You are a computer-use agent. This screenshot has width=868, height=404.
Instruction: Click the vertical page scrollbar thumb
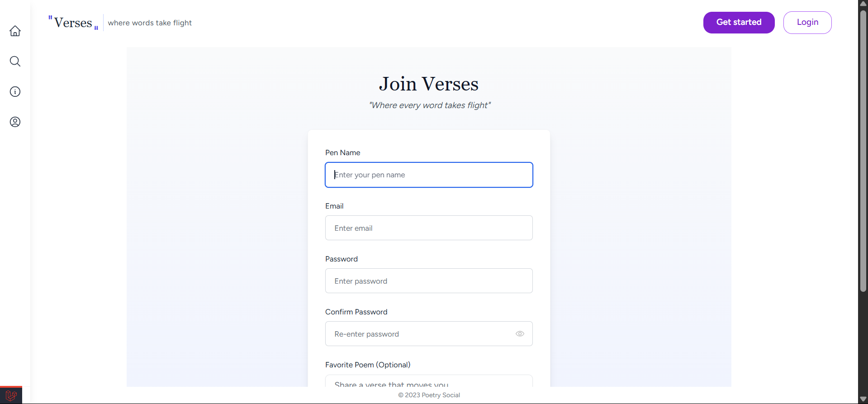pyautogui.click(x=863, y=149)
